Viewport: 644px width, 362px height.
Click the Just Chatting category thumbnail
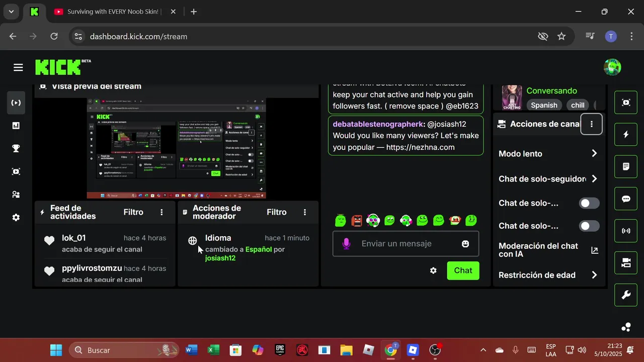[512, 98]
